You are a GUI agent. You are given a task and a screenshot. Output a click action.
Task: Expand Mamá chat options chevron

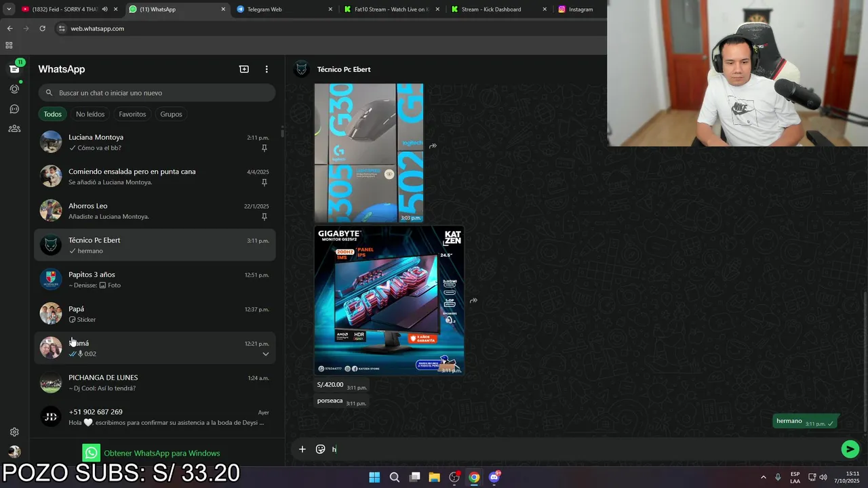(265, 354)
